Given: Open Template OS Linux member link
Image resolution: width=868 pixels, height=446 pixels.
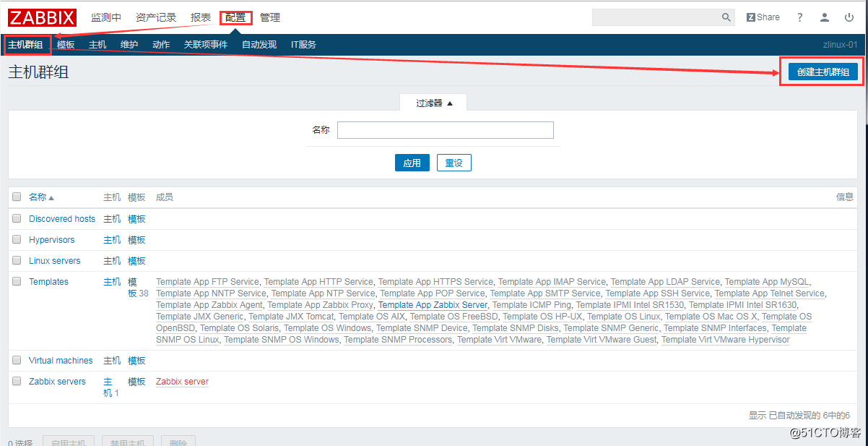Looking at the screenshot, I should tap(623, 316).
